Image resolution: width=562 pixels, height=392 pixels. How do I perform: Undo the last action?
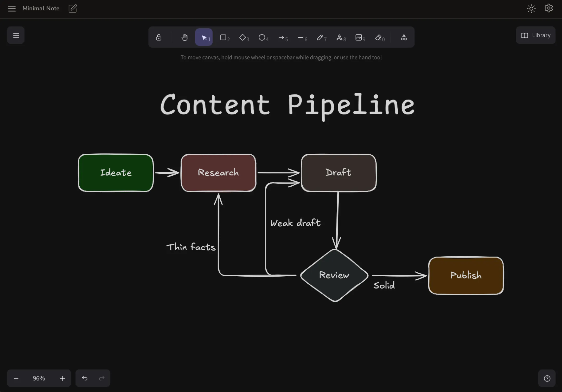coord(85,378)
